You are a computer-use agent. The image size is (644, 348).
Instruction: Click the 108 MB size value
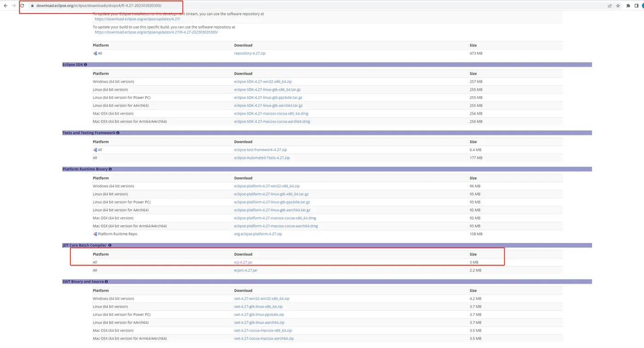tap(476, 234)
